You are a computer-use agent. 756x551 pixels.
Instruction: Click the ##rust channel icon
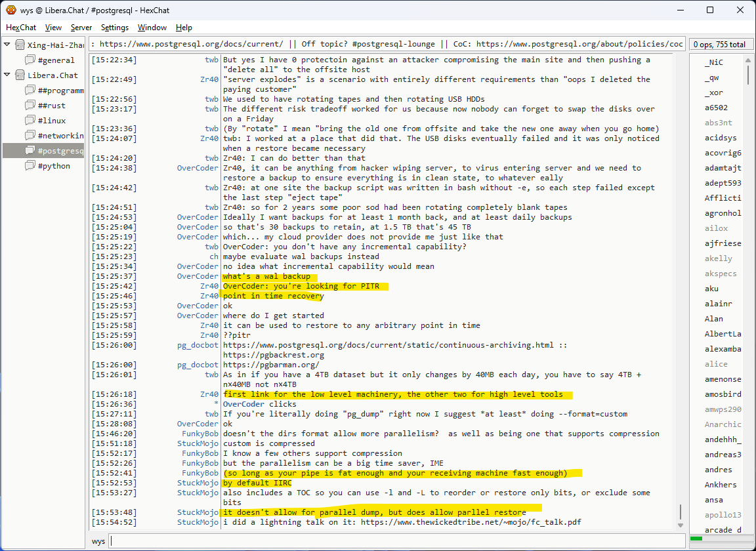click(30, 106)
